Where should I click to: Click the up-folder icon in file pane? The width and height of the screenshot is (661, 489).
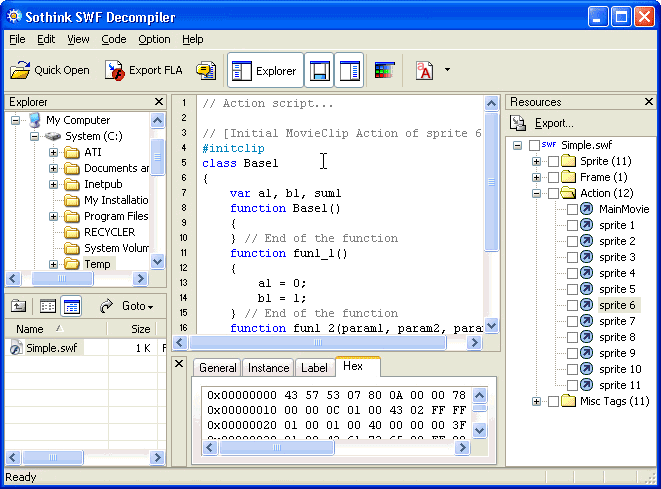[19, 306]
